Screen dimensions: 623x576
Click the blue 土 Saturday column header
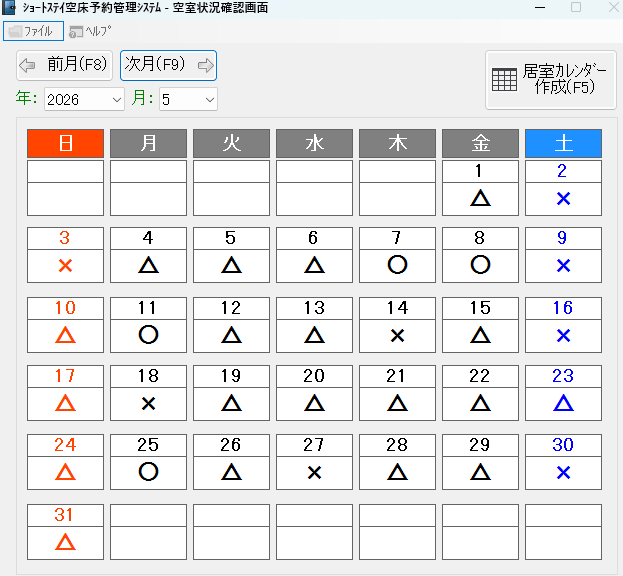click(563, 143)
